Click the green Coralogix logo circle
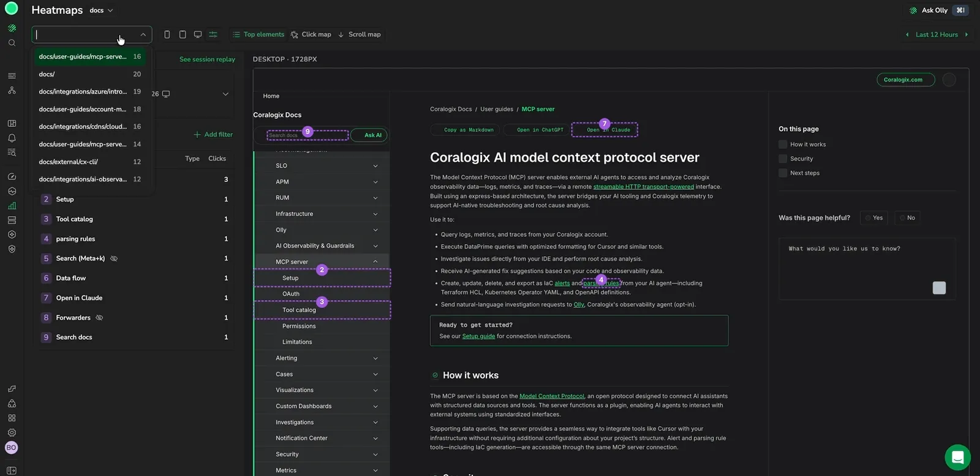This screenshot has width=980, height=476. [11, 9]
